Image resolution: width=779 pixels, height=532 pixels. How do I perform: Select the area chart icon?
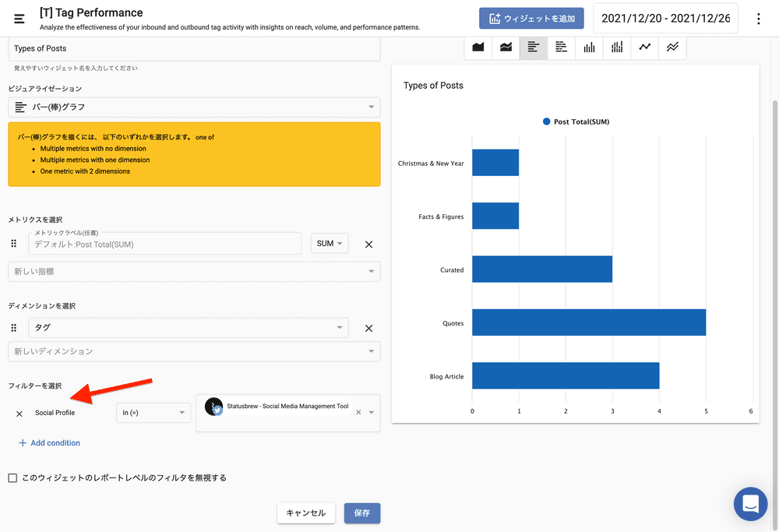pos(478,48)
